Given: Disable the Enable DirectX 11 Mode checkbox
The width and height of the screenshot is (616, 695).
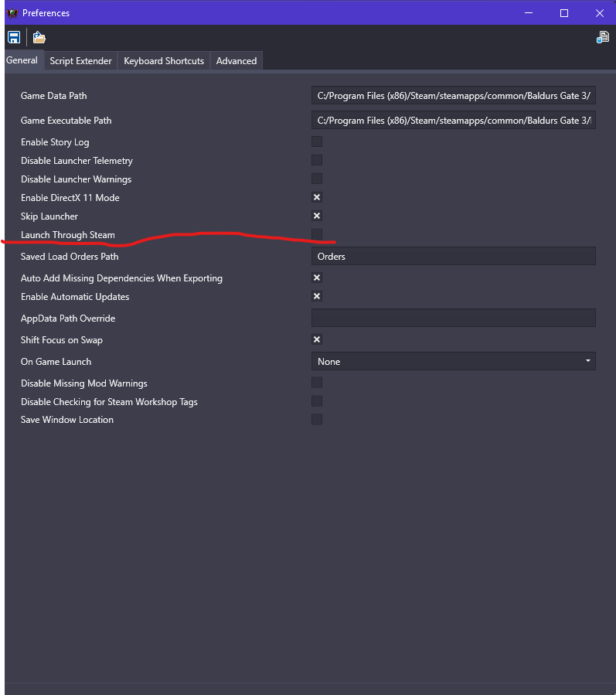Looking at the screenshot, I should tap(316, 197).
